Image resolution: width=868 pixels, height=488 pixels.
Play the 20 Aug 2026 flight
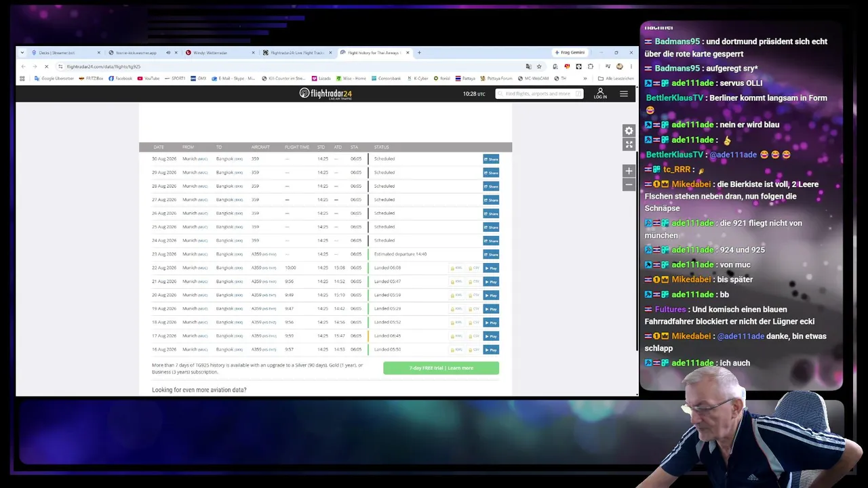click(491, 295)
